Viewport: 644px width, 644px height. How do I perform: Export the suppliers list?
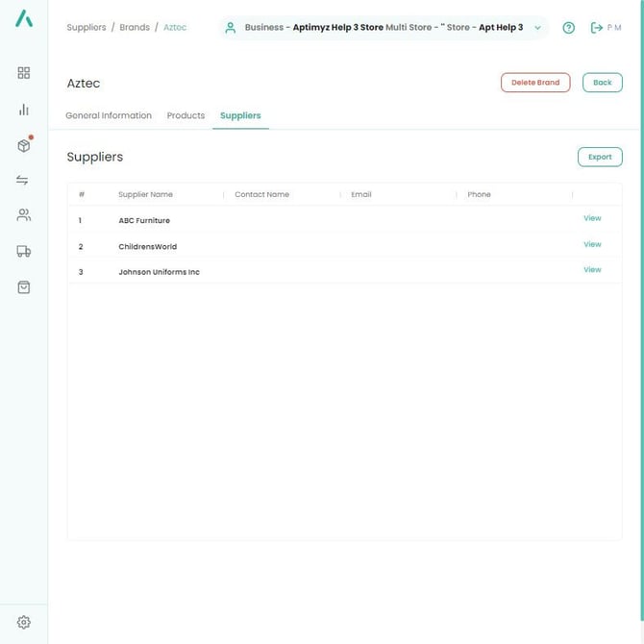point(600,157)
